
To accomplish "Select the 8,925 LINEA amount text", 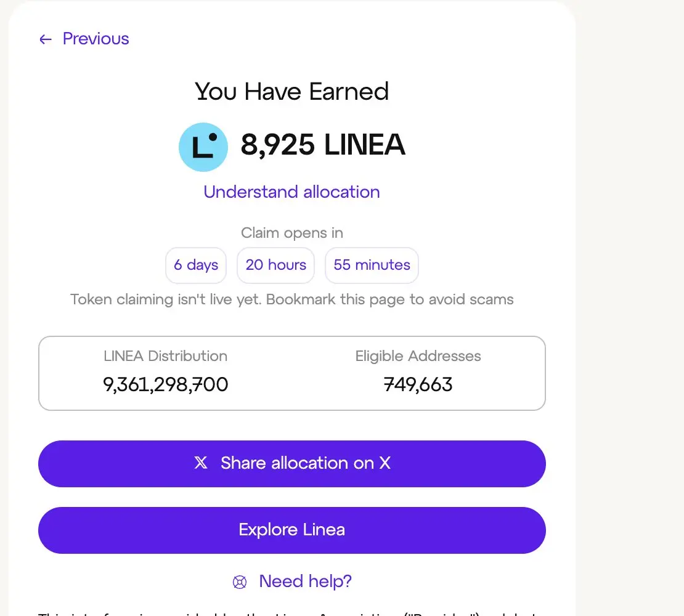I will pos(323,145).
